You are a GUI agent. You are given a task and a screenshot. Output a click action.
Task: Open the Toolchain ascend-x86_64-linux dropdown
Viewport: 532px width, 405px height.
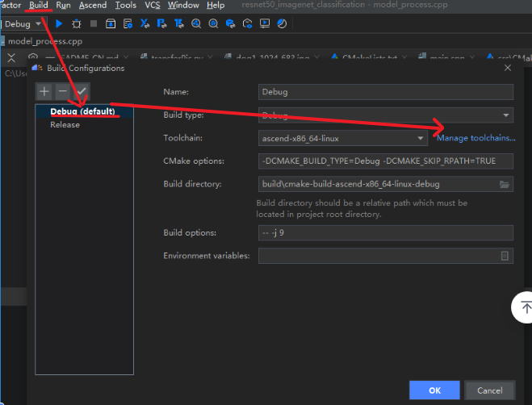point(342,139)
